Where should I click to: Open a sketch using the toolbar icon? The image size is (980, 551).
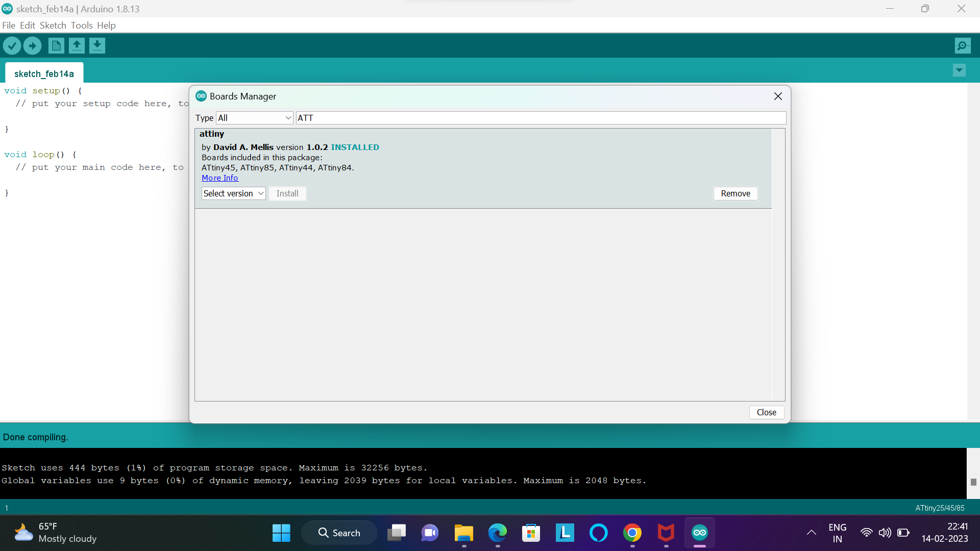point(76,45)
